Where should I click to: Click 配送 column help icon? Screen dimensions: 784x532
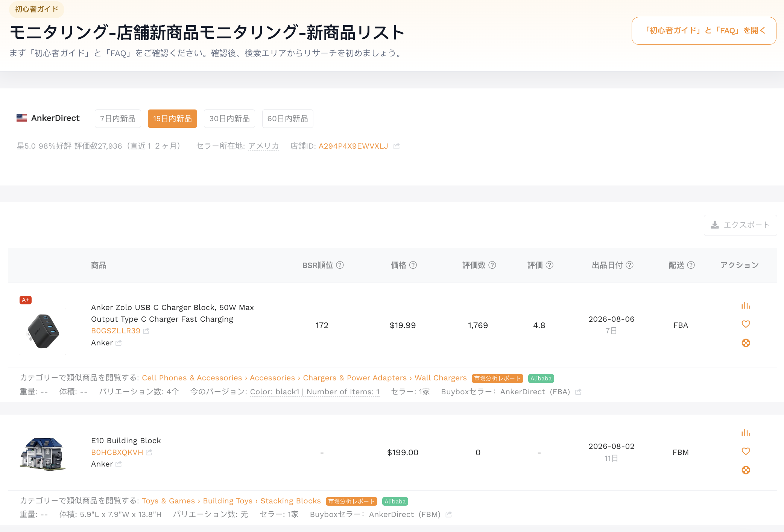coord(691,265)
